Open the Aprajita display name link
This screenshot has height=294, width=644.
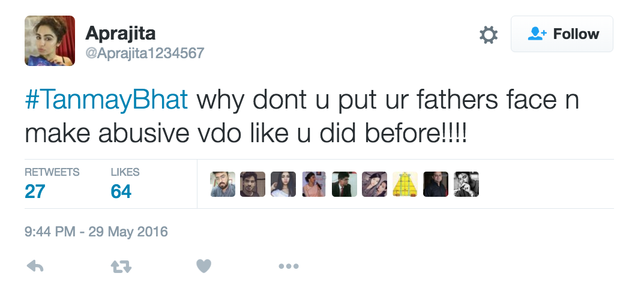click(121, 33)
